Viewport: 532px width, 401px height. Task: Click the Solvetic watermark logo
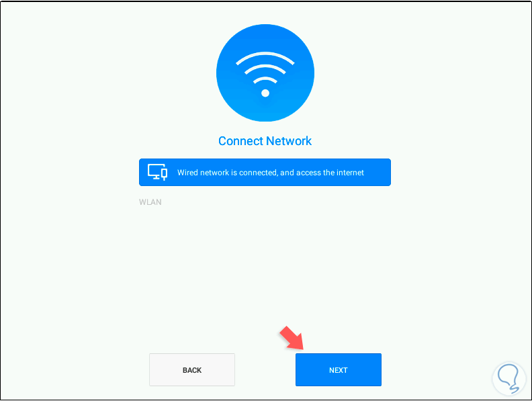click(509, 379)
